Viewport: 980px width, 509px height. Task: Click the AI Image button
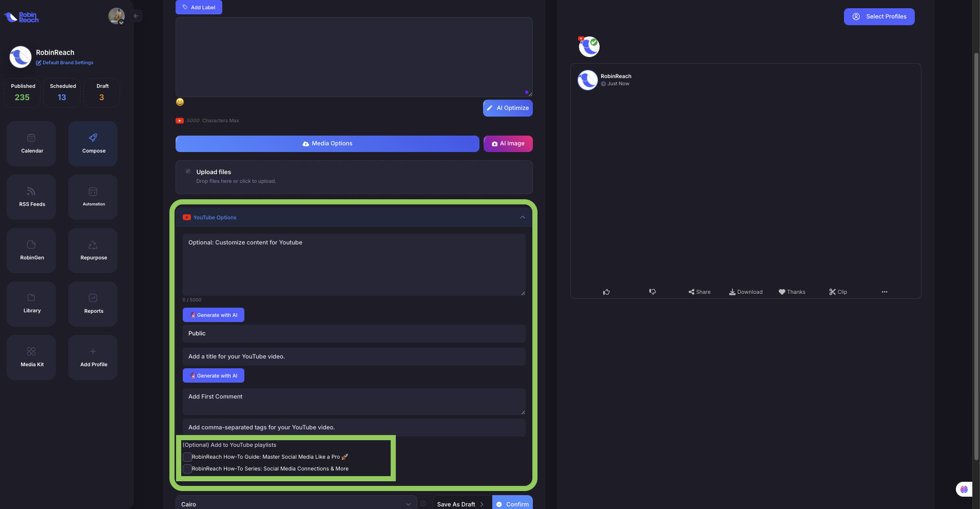[x=508, y=144]
